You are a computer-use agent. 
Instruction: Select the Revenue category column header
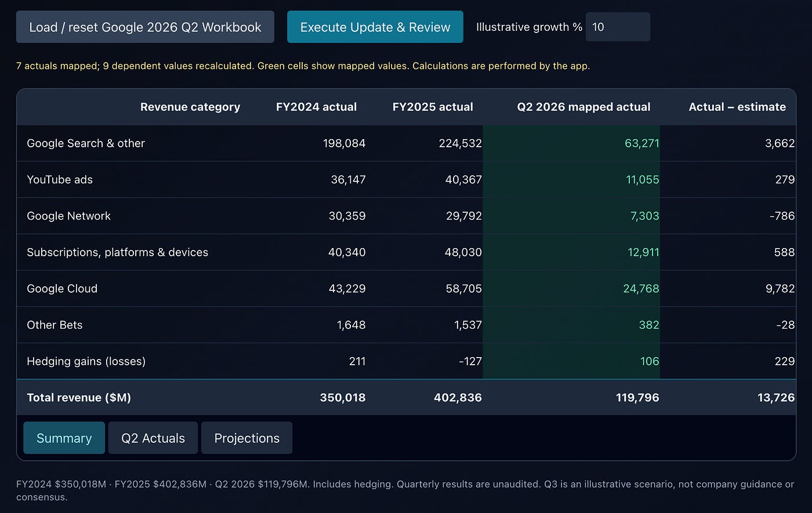click(190, 107)
